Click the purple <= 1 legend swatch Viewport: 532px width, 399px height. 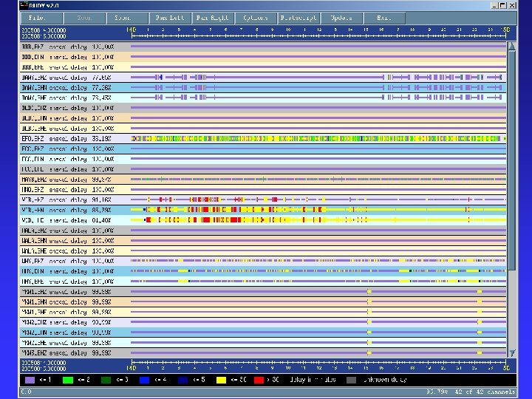tap(30, 380)
